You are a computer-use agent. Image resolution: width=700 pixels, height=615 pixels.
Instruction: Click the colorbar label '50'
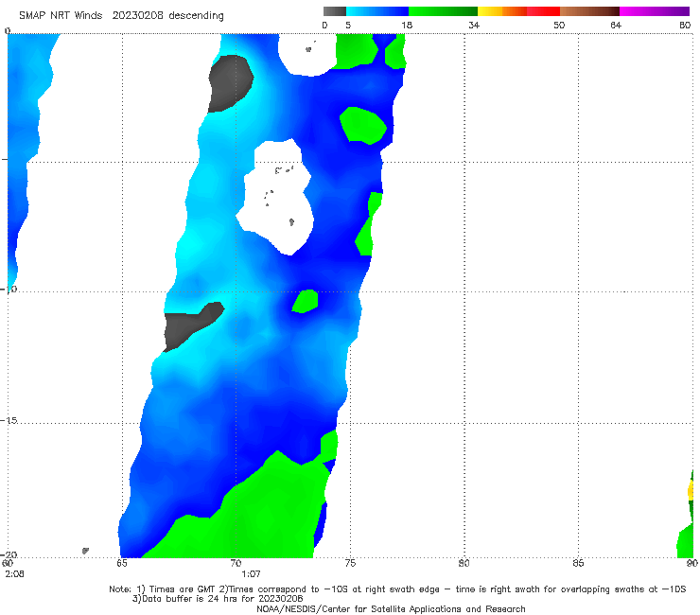click(x=559, y=26)
